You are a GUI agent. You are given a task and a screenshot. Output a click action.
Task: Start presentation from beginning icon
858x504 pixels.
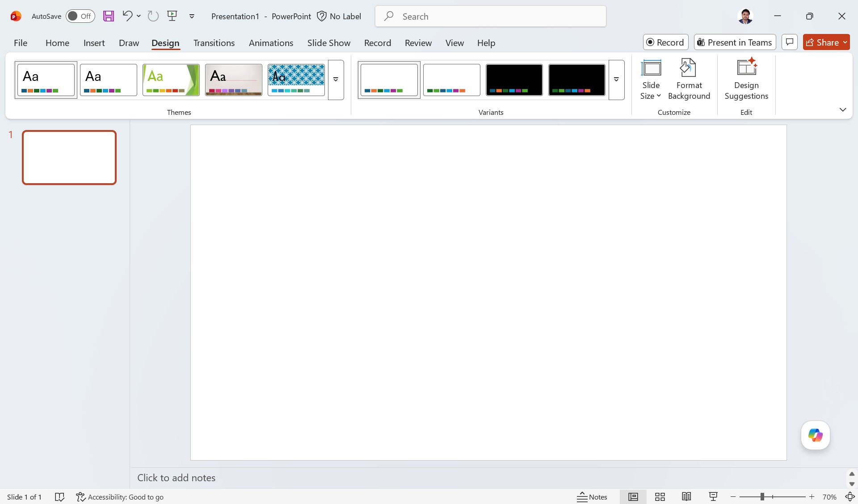pyautogui.click(x=172, y=16)
